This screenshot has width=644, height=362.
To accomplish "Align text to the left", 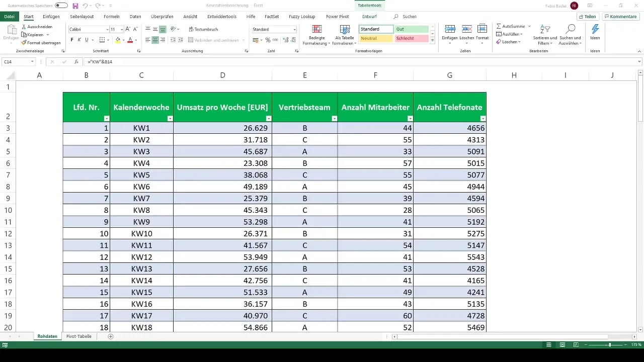I will (x=148, y=40).
